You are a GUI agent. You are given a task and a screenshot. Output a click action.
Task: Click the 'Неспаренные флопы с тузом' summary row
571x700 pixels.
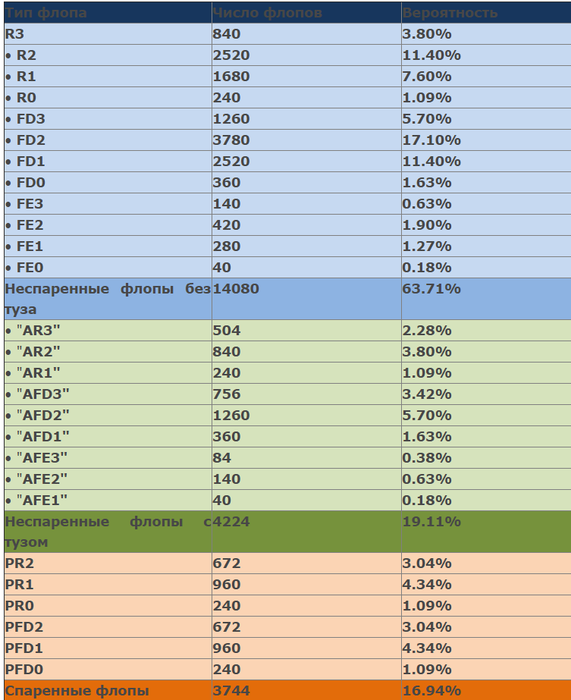pyautogui.click(x=288, y=532)
